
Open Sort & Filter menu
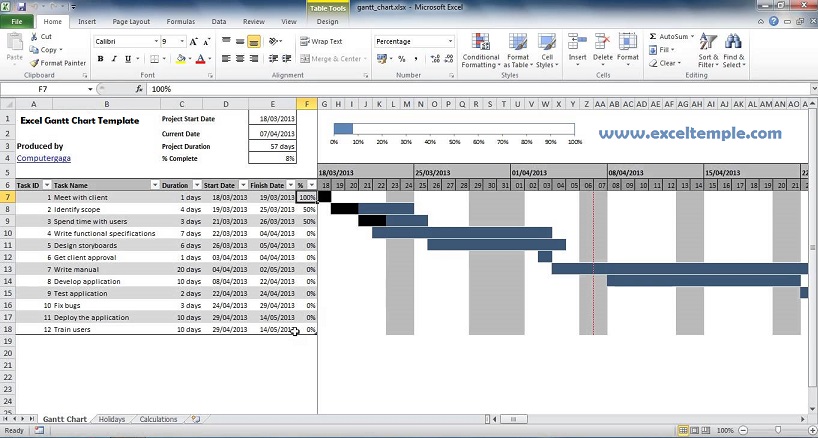point(708,51)
